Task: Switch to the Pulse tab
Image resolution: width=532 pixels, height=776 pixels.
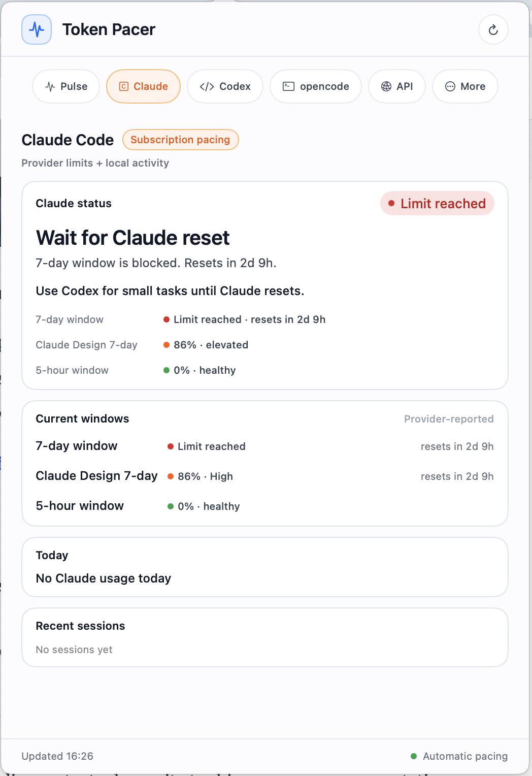Action: [x=66, y=86]
